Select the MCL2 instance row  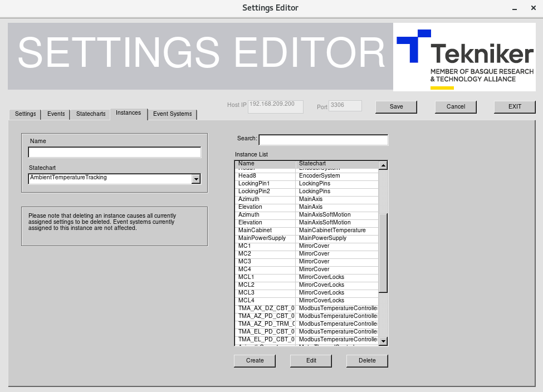click(307, 285)
